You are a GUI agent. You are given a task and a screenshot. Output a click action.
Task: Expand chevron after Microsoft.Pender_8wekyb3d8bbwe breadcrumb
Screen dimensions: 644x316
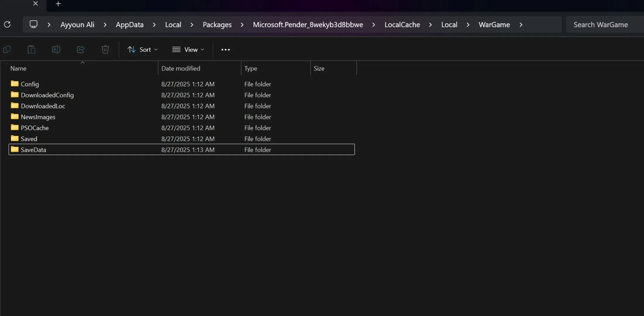pos(374,25)
